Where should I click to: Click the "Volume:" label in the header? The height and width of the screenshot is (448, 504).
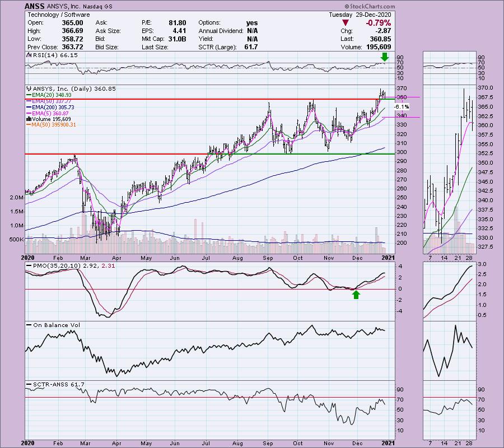click(351, 47)
